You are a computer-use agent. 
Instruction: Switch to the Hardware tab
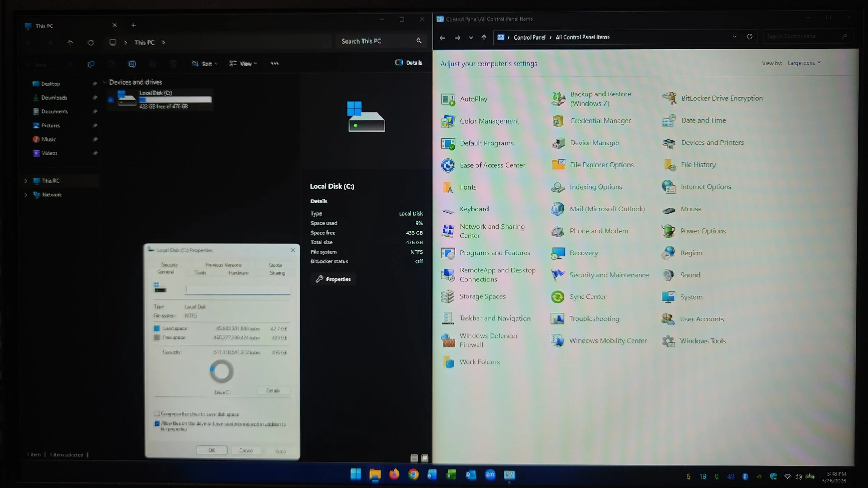[239, 273]
